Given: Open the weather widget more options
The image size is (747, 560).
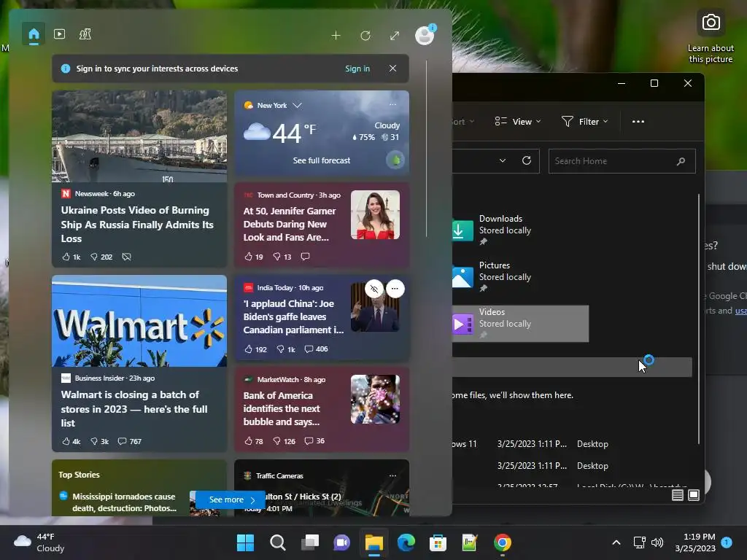Looking at the screenshot, I should coord(392,104).
